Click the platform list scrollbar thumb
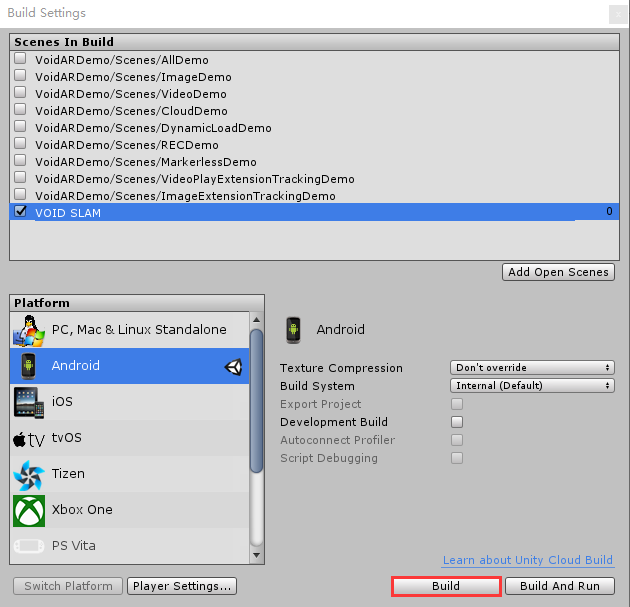630x607 pixels. click(256, 401)
